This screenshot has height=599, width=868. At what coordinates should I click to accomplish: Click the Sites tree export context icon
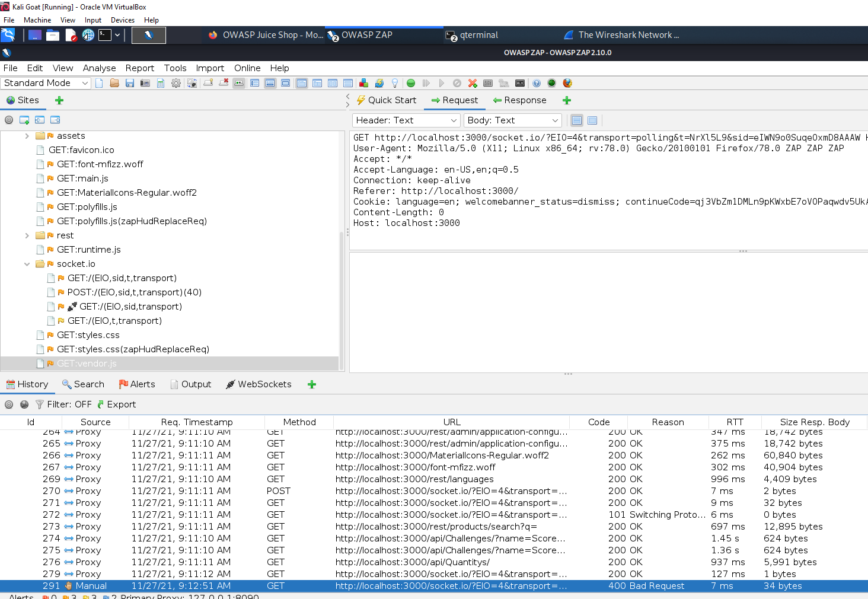point(55,120)
